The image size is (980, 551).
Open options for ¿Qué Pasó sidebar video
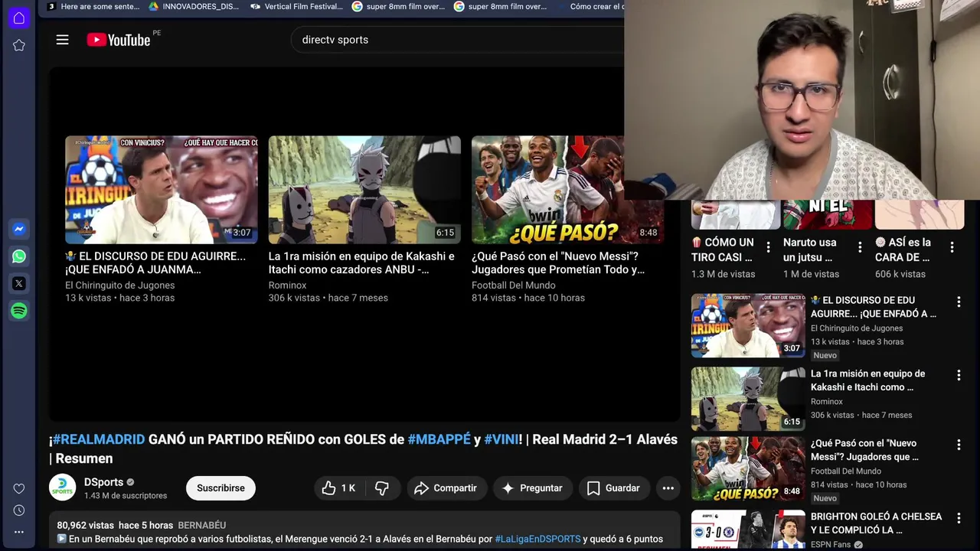coord(958,445)
